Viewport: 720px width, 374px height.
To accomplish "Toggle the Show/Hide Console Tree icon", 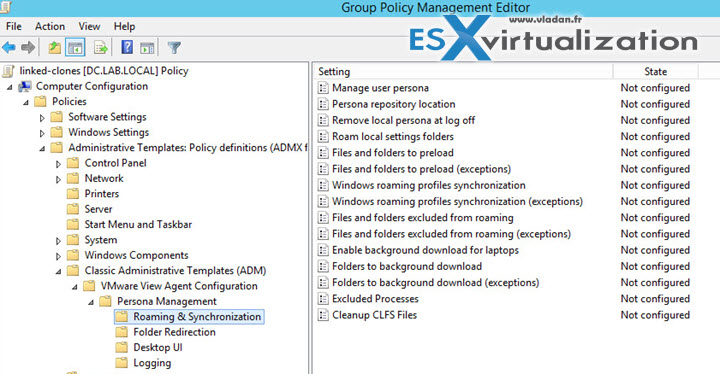I will 75,47.
